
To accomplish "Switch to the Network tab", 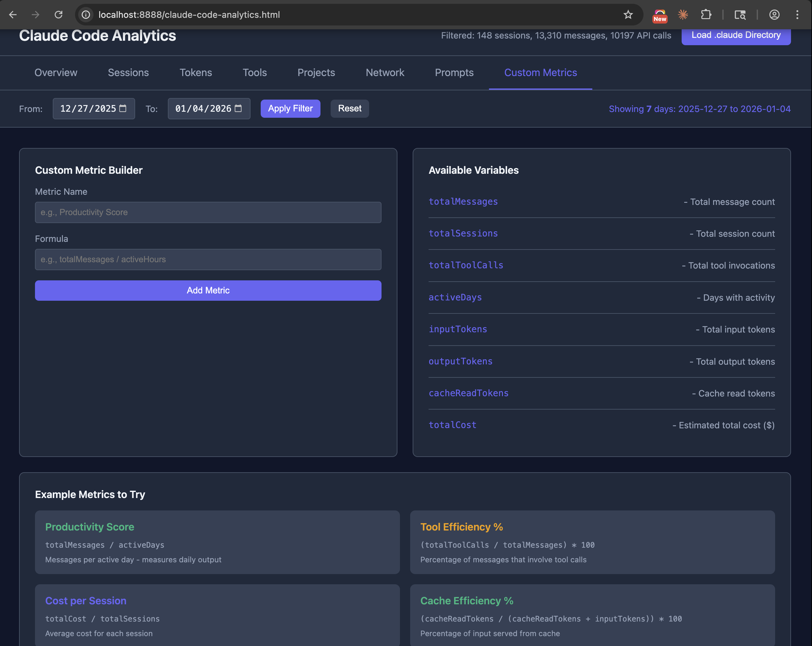I will 385,73.
